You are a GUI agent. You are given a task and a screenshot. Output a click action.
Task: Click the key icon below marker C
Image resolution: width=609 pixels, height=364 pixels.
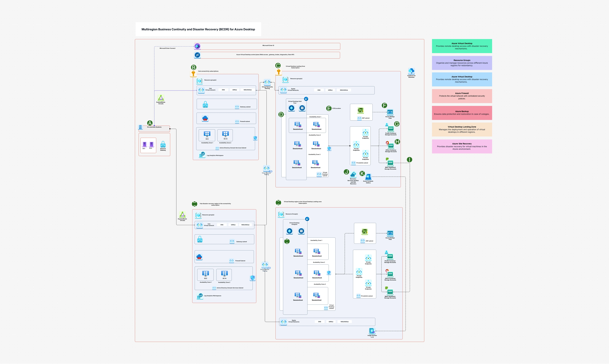pos(278,72)
